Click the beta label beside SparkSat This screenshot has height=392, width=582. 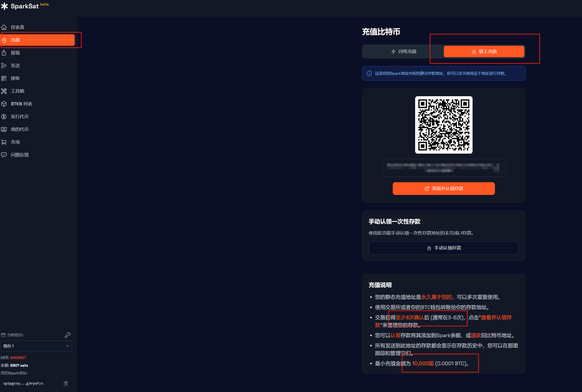coord(44,4)
